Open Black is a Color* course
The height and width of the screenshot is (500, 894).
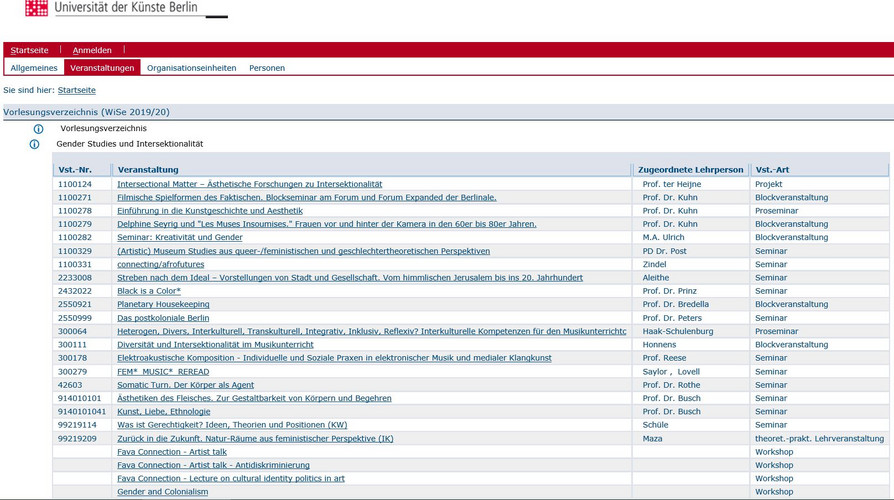[149, 291]
